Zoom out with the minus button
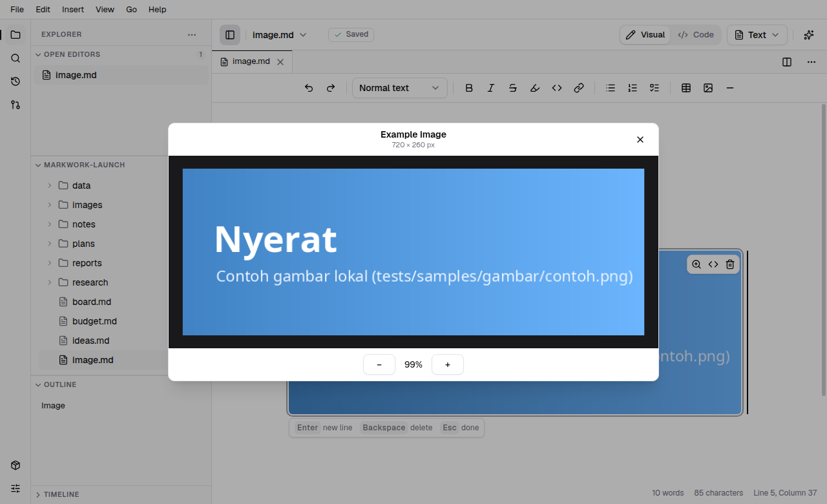 coord(379,364)
